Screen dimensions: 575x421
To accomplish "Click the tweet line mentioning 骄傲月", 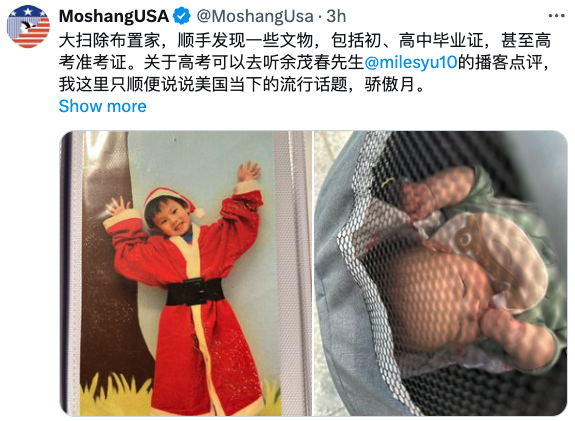I will (x=242, y=84).
